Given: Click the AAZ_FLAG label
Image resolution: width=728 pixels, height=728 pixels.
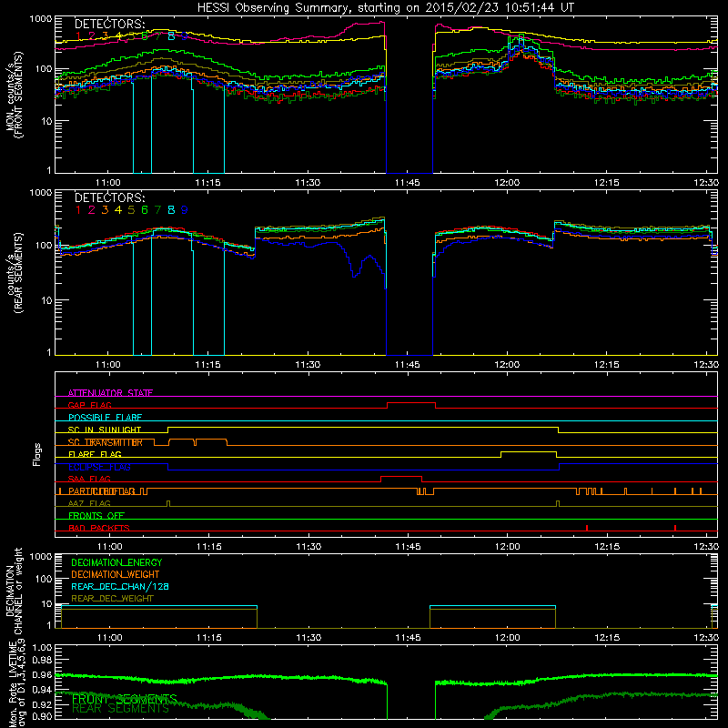Looking at the screenshot, I should 89,504.
